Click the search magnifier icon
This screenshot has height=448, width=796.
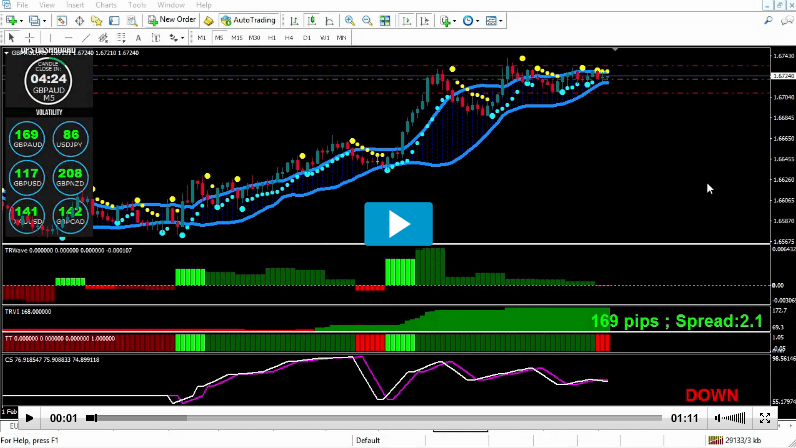(x=769, y=20)
